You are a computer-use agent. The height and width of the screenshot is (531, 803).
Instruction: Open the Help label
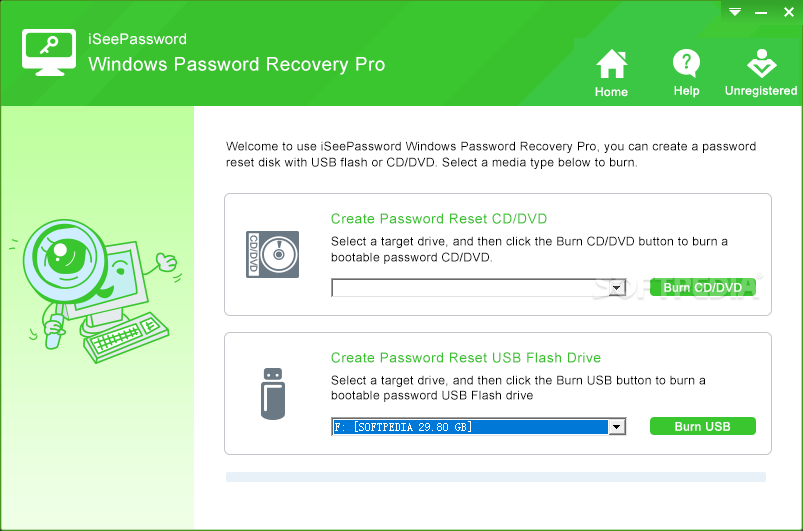686,91
